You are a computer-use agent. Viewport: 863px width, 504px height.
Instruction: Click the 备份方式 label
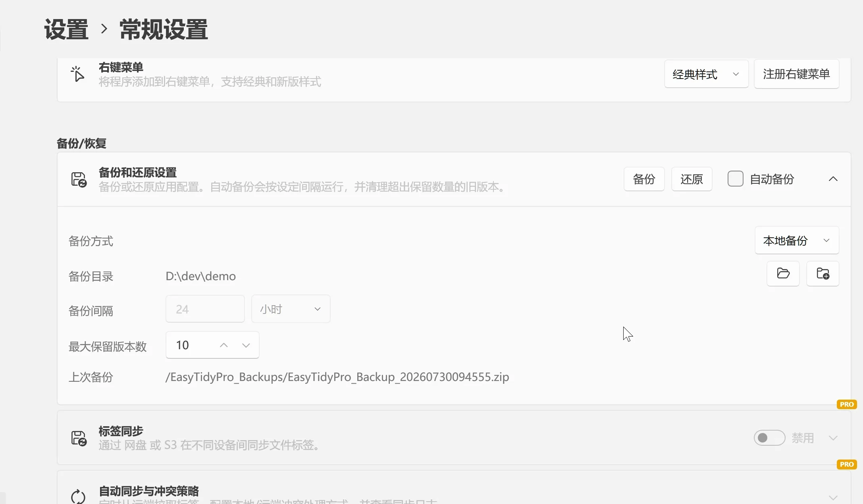[91, 241]
